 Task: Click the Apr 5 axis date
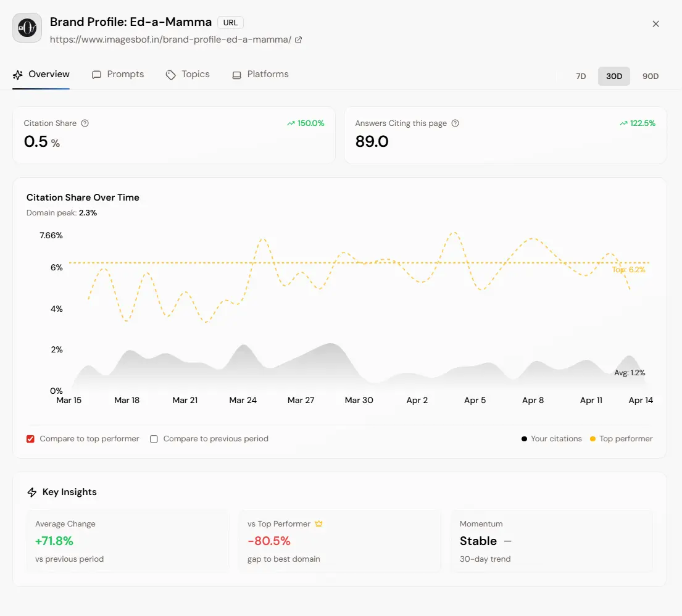(x=475, y=400)
